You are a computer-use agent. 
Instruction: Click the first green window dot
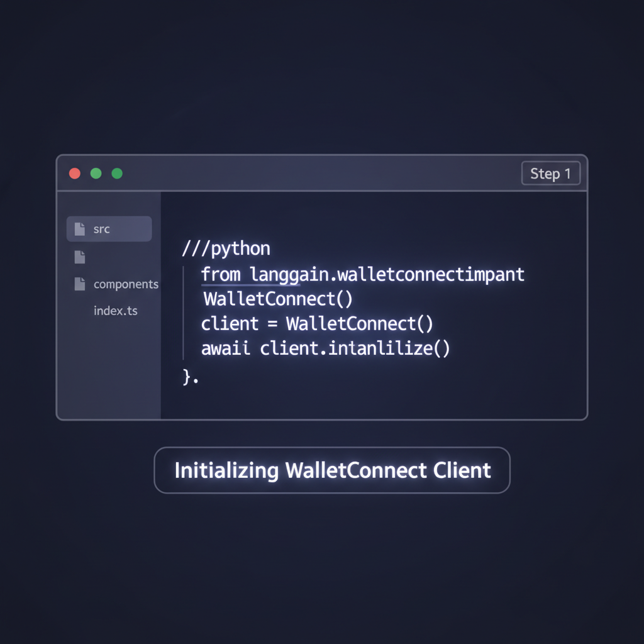tap(96, 174)
